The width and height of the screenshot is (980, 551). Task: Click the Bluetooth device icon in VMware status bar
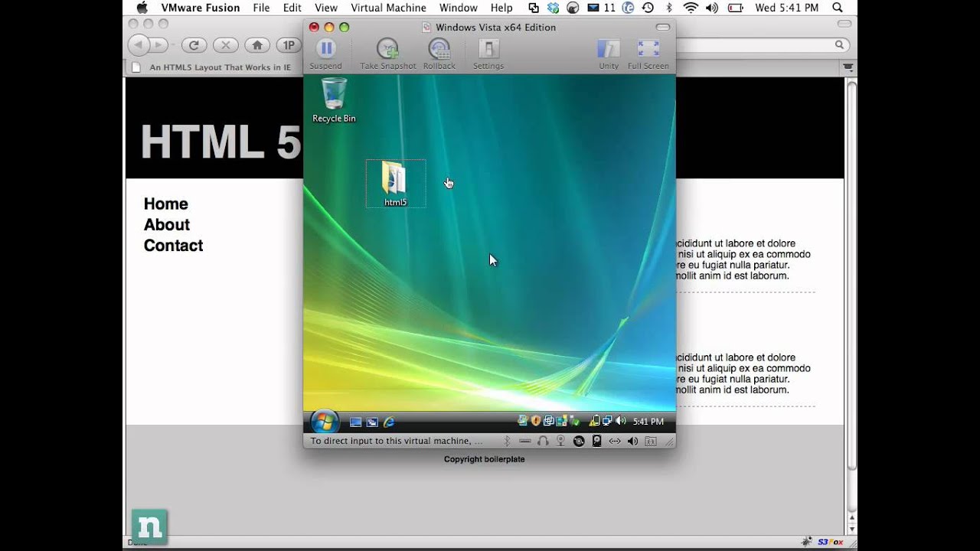pyautogui.click(x=507, y=441)
